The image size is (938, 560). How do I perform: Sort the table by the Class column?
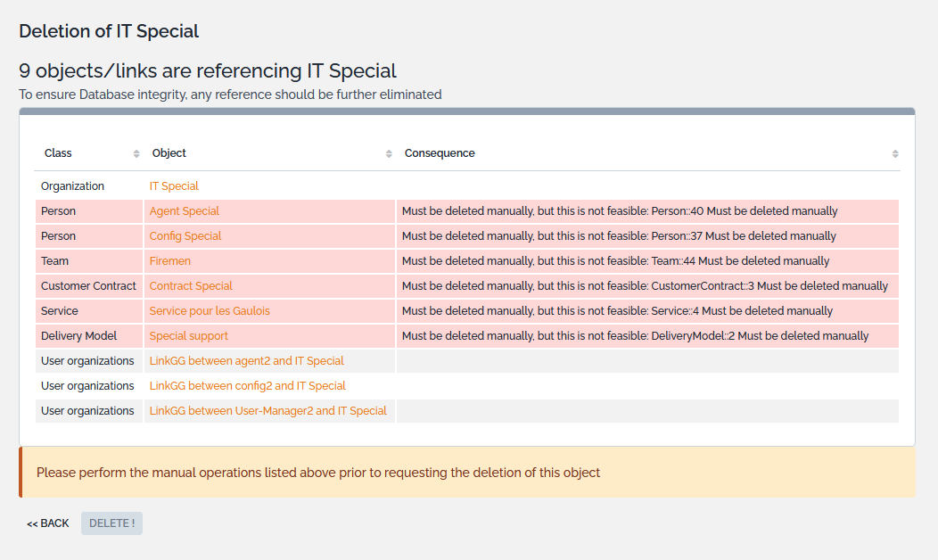click(137, 152)
